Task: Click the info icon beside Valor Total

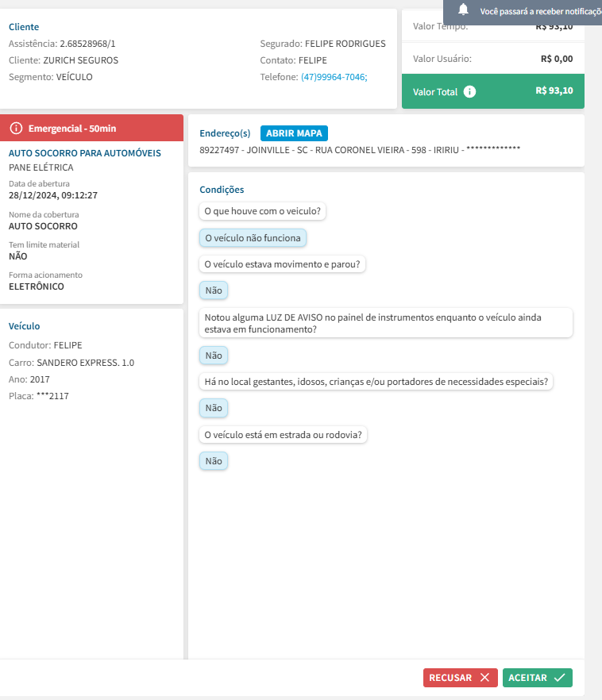Action: point(470,91)
